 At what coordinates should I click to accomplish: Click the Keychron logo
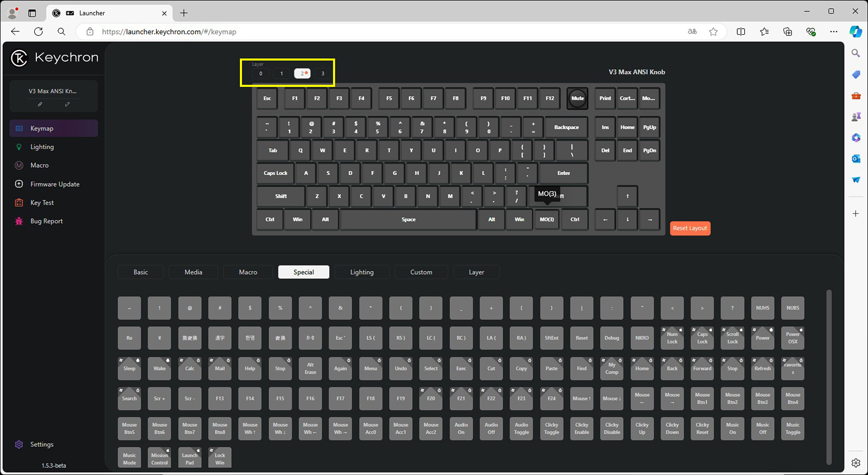tap(54, 58)
